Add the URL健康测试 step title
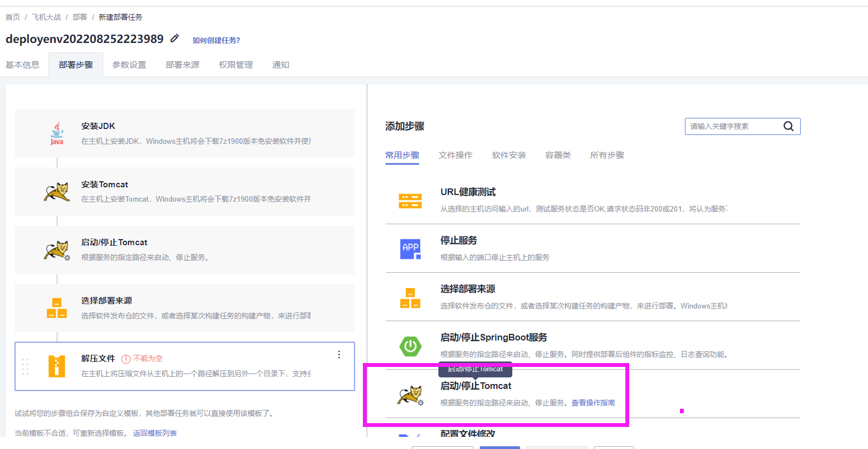Image resolution: width=868 pixels, height=449 pixels. tap(468, 192)
